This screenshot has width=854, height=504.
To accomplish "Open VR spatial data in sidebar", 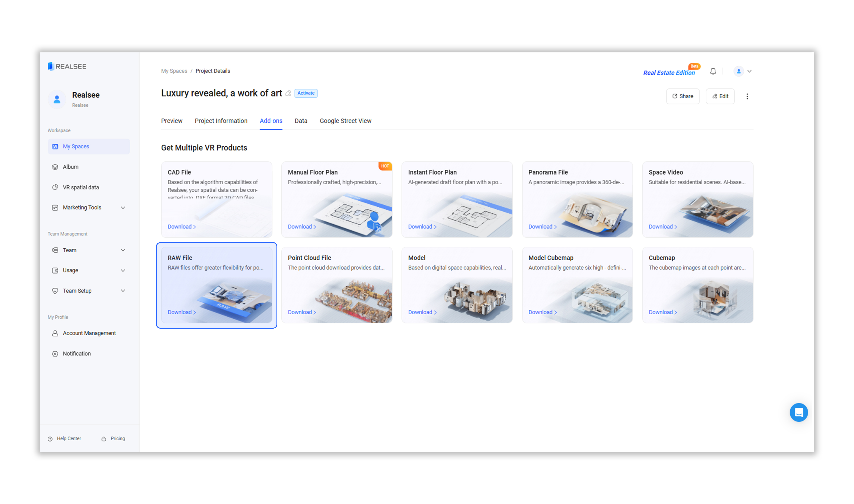I will pyautogui.click(x=80, y=187).
